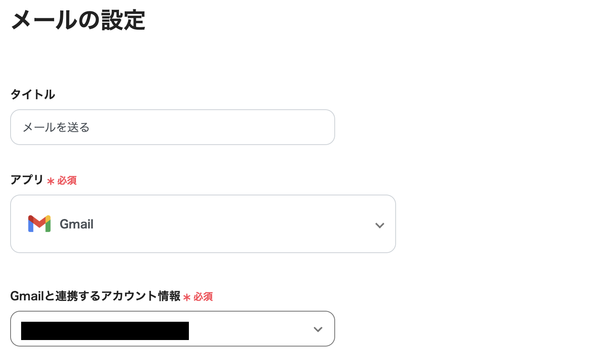Screen dimensions: 615x364
Task: Click the chevron icon on the アプリ selector
Action: click(380, 225)
